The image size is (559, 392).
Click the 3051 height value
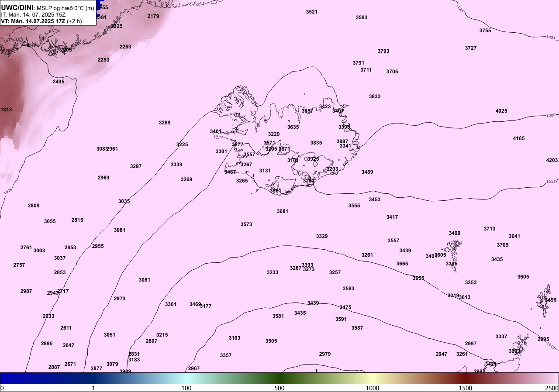(110, 335)
